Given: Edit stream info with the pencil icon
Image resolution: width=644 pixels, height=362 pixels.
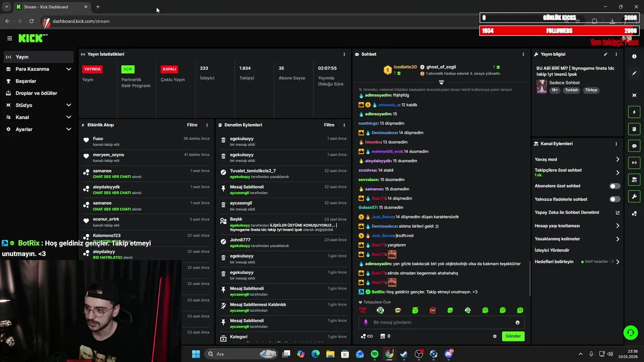Looking at the screenshot, I should click(x=605, y=54).
